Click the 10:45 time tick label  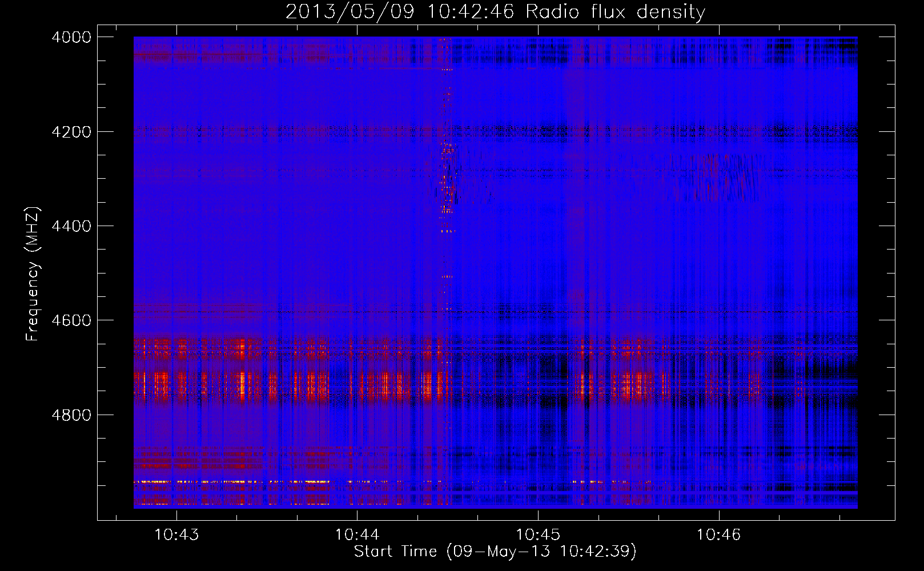click(x=538, y=534)
